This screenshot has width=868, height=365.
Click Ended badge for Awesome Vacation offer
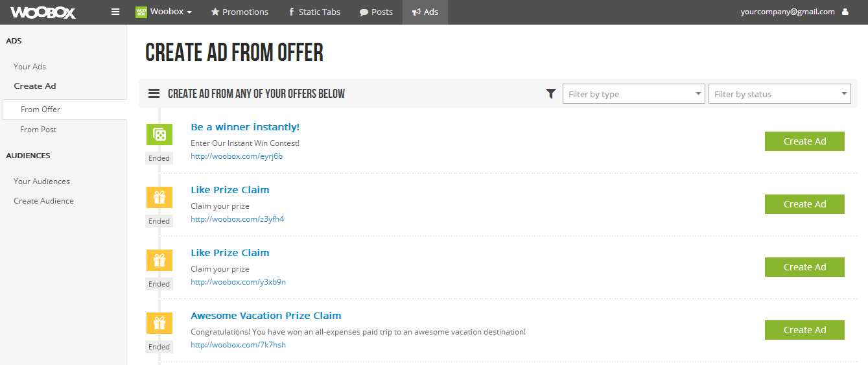(x=159, y=347)
